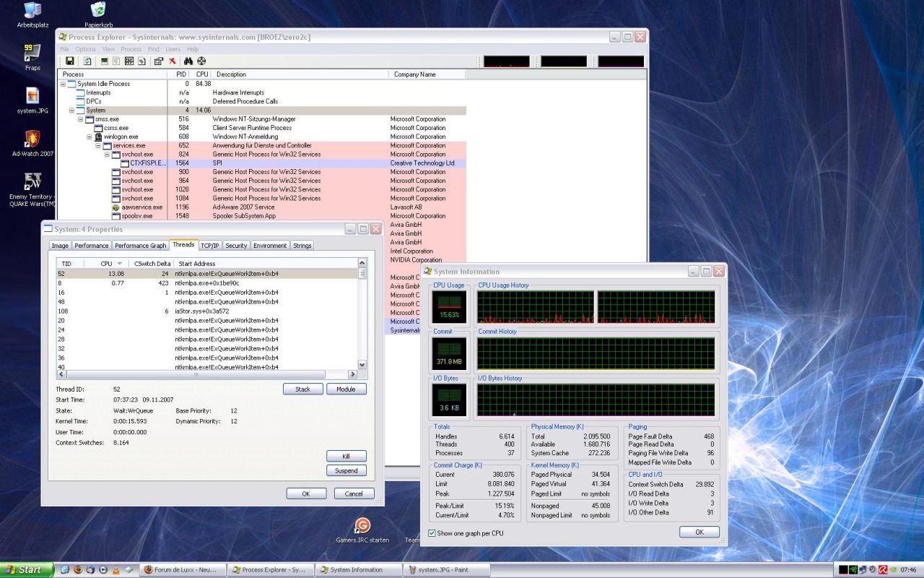The image size is (924, 578).
Task: Switch to the Performance Graph tab
Action: (141, 246)
